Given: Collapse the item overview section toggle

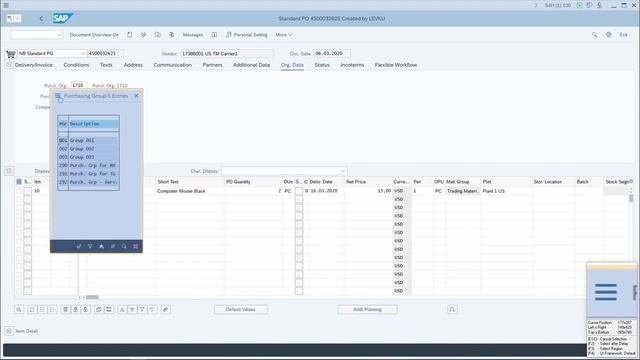Looking at the screenshot, I should pyautogui.click(x=9, y=171).
